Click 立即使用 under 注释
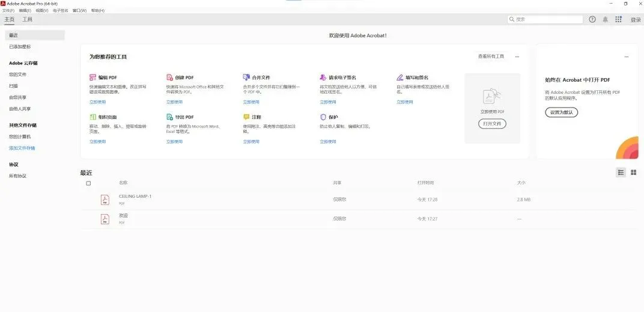Image resolution: width=644 pixels, height=312 pixels. click(x=251, y=141)
